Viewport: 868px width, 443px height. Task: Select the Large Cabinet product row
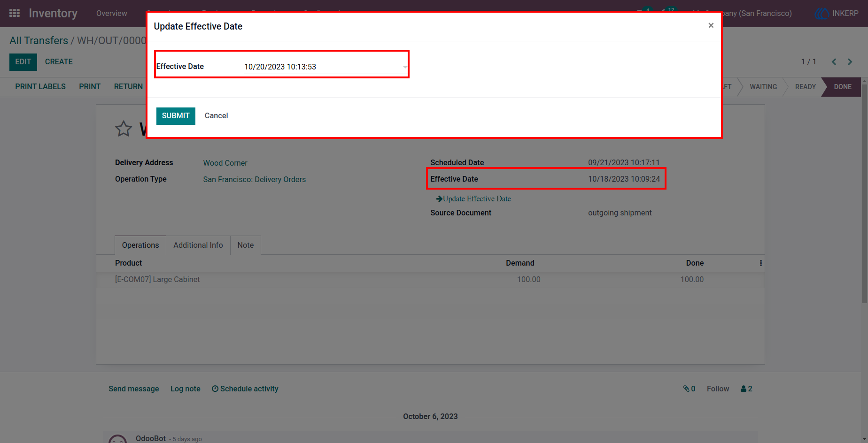(430, 280)
